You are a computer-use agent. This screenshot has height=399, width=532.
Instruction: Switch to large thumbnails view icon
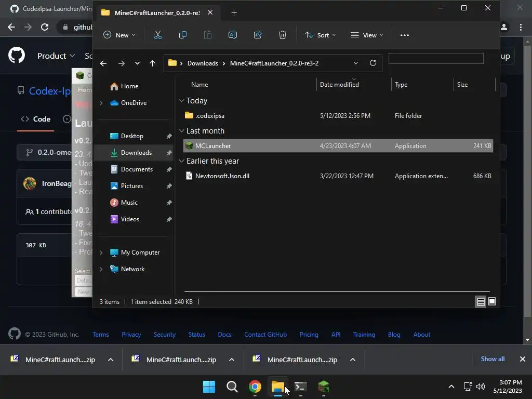coord(492,301)
